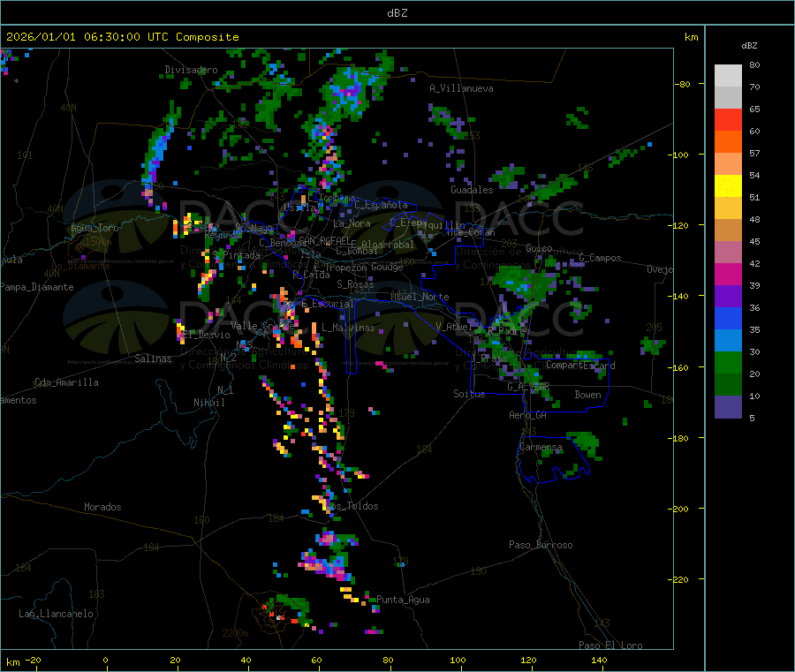Click the Divisadero map label
This screenshot has width=795, height=672.
coord(191,70)
